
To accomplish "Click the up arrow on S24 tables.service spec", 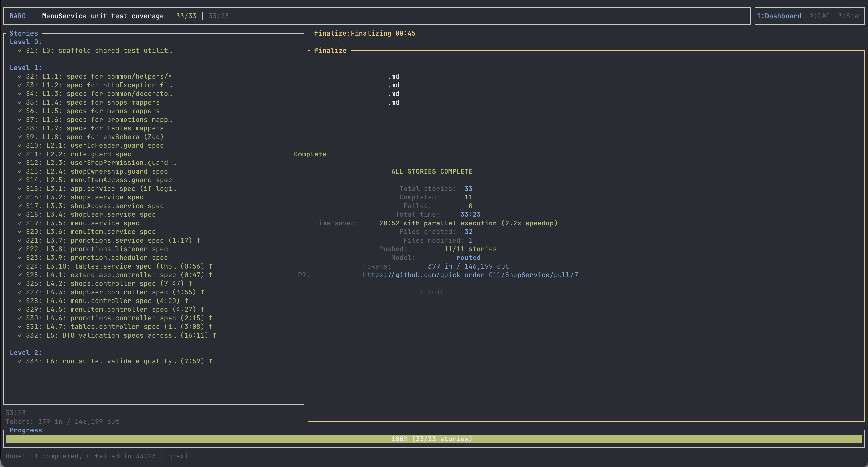I will (211, 266).
